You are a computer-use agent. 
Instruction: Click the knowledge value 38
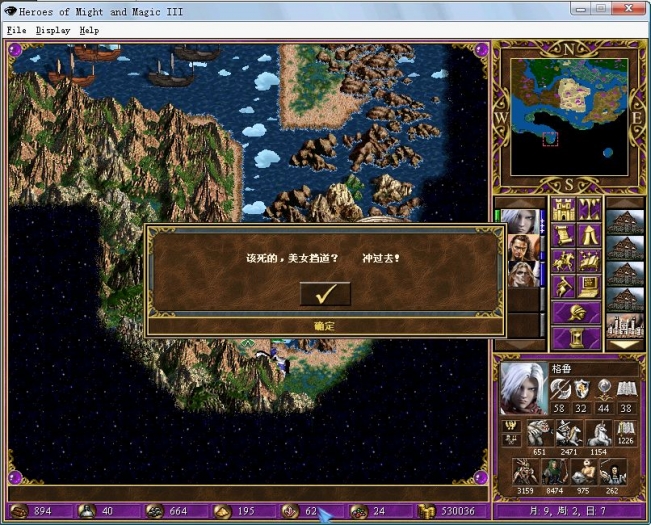(x=626, y=408)
